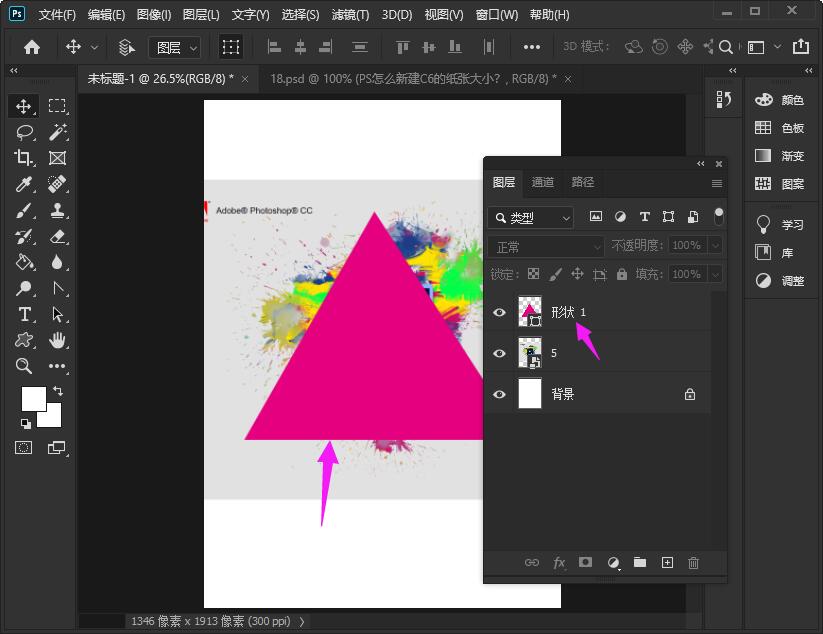
Task: Toggle Auto-Select layers icon
Action: [126, 47]
